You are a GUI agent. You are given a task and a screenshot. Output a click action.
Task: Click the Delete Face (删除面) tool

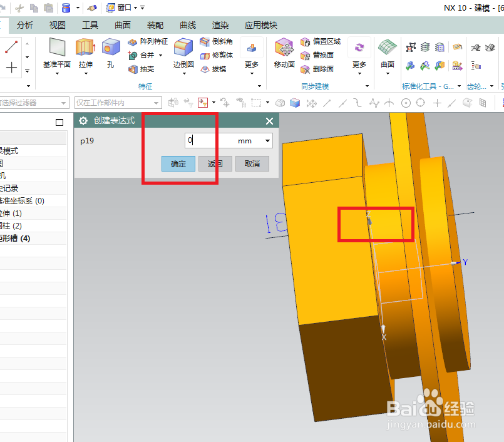point(317,69)
